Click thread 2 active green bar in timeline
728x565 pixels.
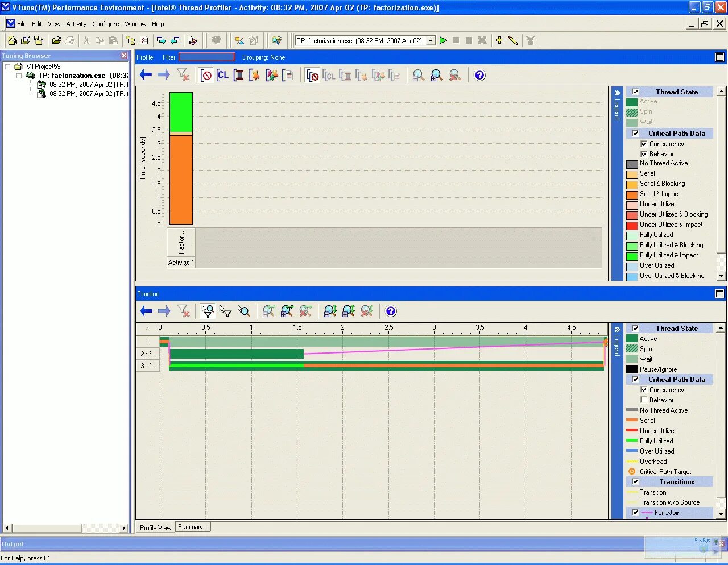click(x=237, y=354)
